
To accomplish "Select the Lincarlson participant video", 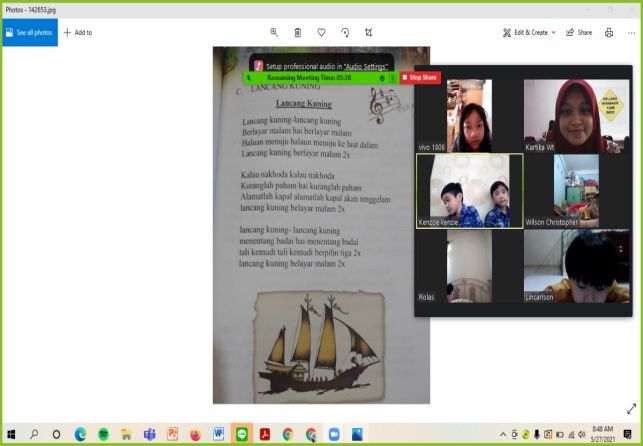I will coord(577,266).
